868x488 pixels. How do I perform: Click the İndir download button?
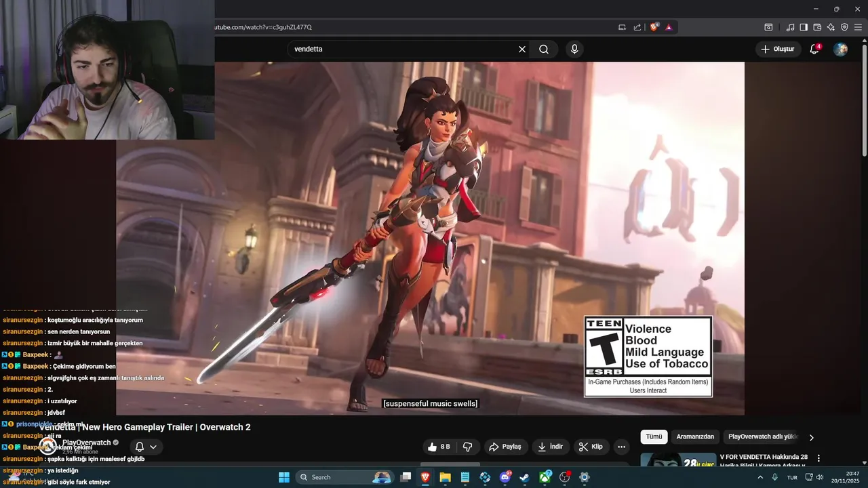click(x=551, y=447)
